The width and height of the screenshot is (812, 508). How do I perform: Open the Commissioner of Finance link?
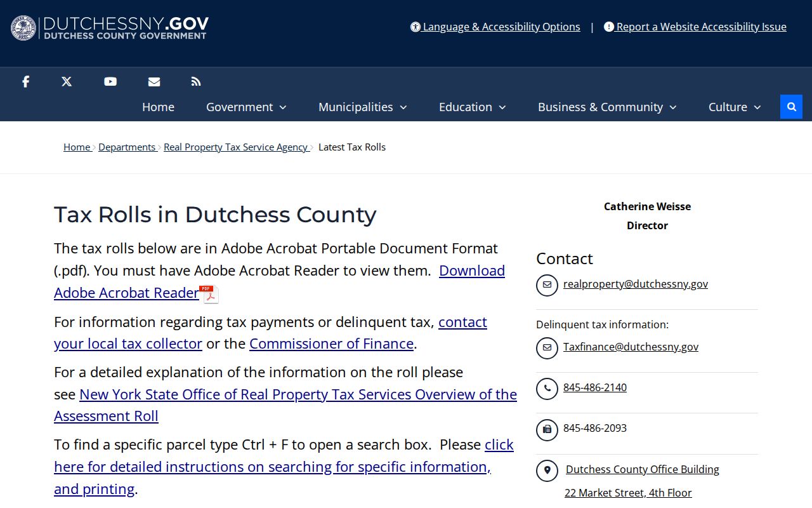[x=331, y=344]
